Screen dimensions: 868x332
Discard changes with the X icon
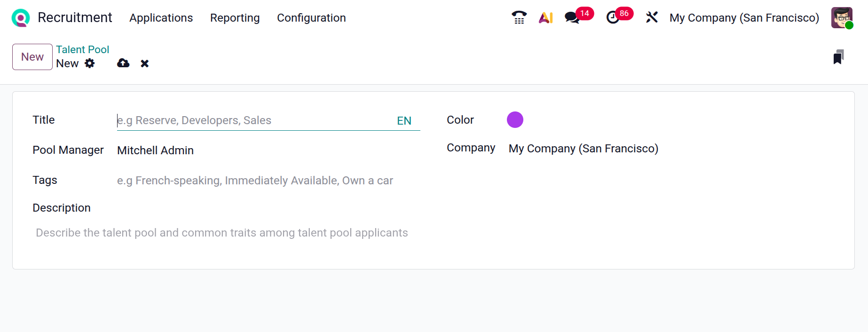coord(145,63)
